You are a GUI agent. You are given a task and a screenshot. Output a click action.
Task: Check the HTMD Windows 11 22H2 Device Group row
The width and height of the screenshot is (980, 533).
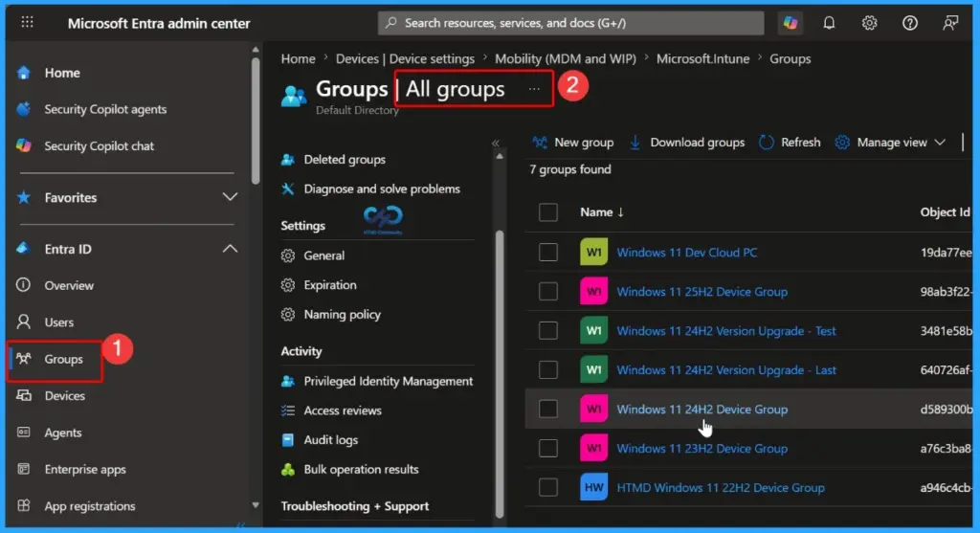pos(548,487)
